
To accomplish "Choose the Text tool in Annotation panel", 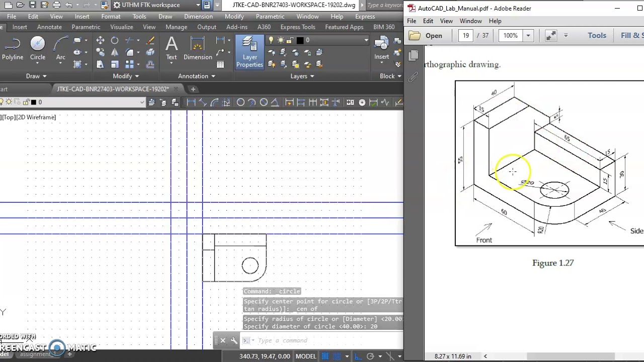I will (x=172, y=49).
